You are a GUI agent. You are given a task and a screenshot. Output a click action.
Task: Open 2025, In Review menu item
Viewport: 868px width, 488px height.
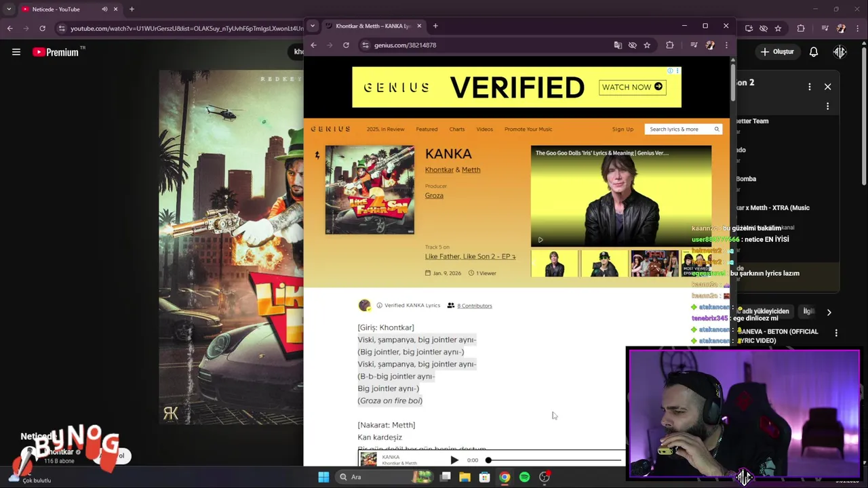[385, 129]
